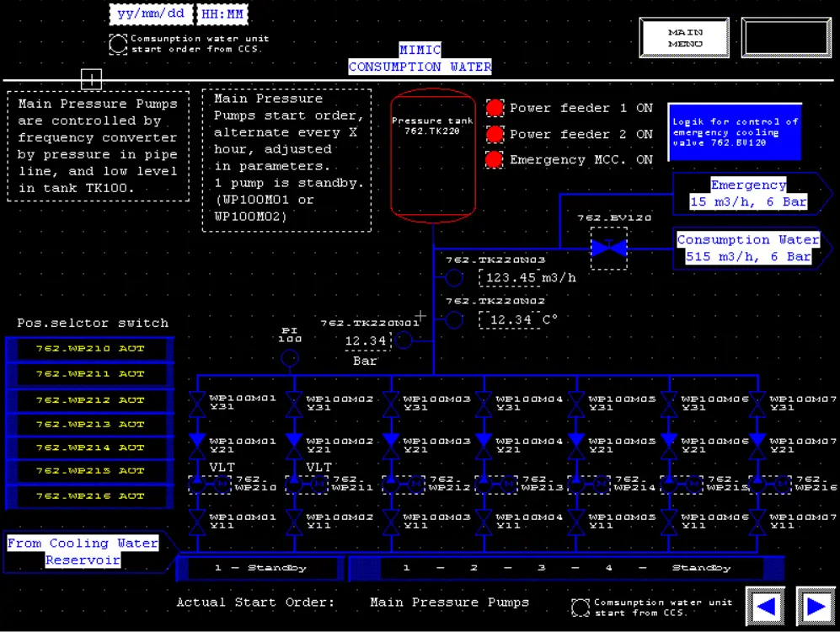Toggle the Power feeder 1 ON indicator
Screen dimensions: 840x632
495,108
